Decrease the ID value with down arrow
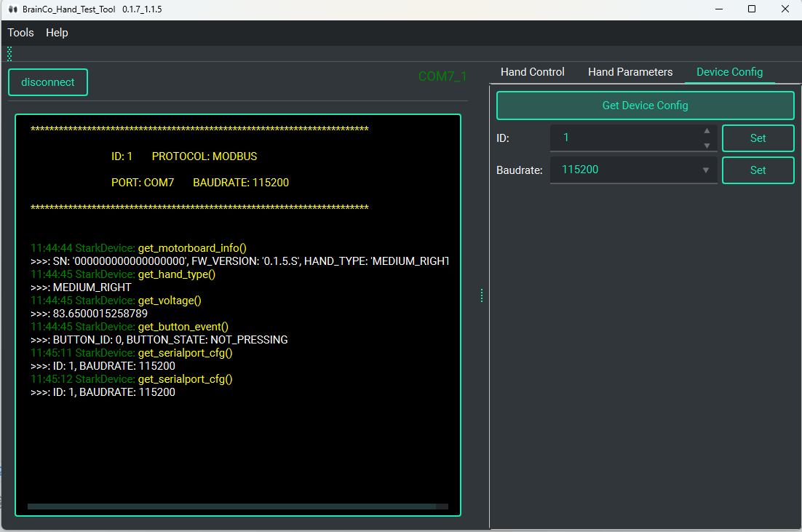 coord(706,145)
